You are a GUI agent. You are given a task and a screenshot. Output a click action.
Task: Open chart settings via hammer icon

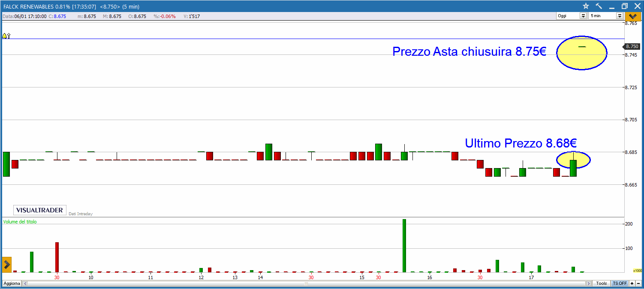(599, 6)
